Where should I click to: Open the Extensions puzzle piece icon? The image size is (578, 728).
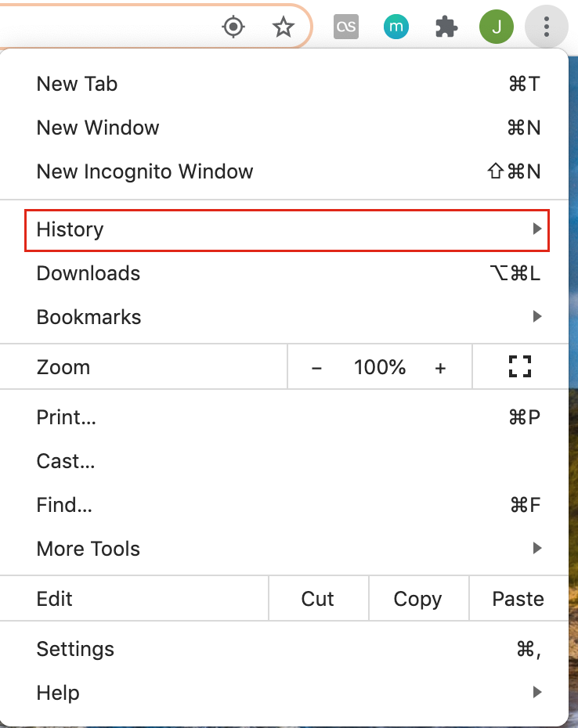click(446, 27)
